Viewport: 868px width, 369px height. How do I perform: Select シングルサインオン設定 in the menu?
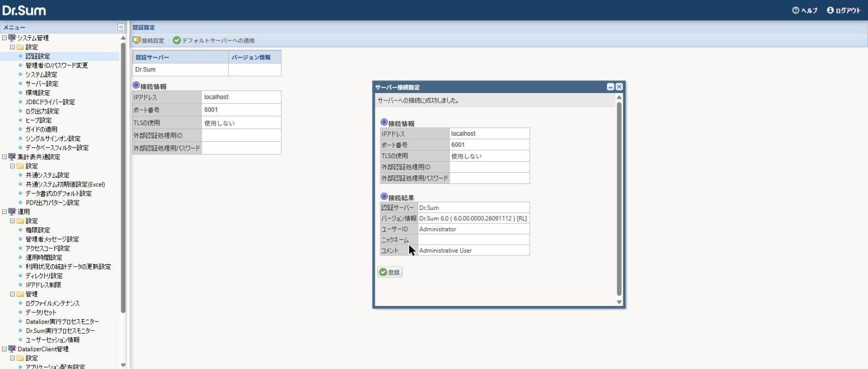coord(53,139)
